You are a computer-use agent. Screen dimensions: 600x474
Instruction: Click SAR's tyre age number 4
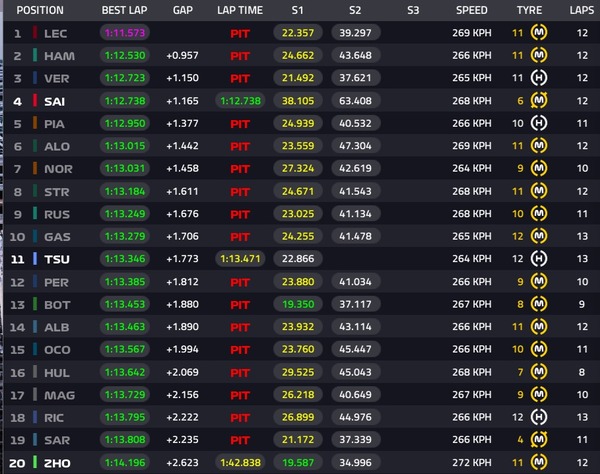tap(520, 440)
